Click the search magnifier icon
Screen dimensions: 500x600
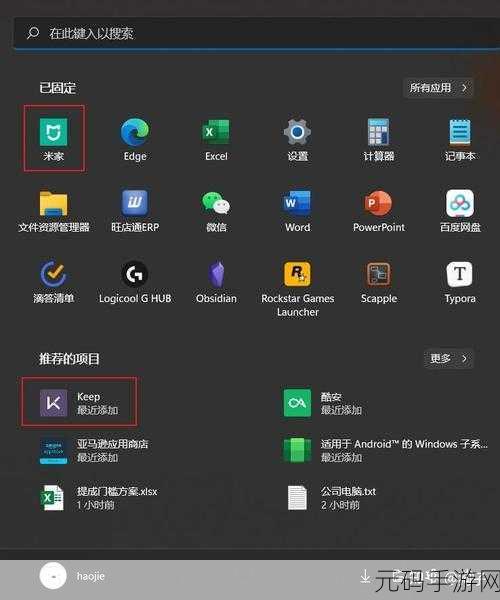[x=33, y=33]
